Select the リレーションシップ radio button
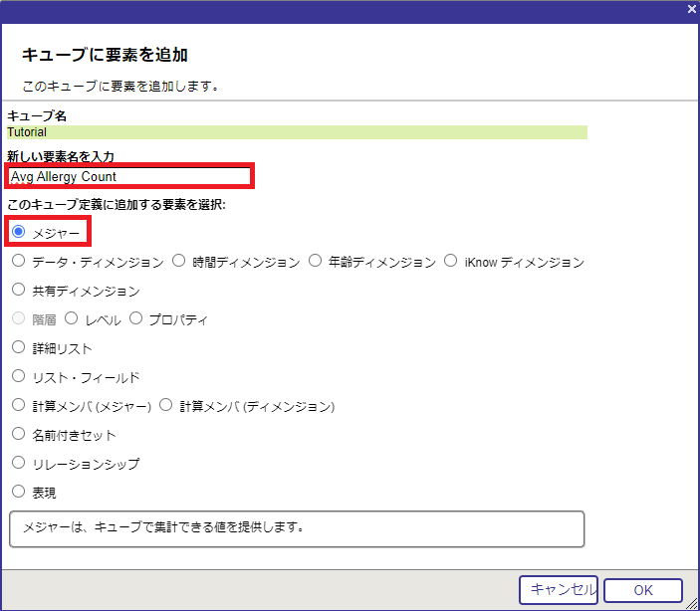 click(19, 464)
